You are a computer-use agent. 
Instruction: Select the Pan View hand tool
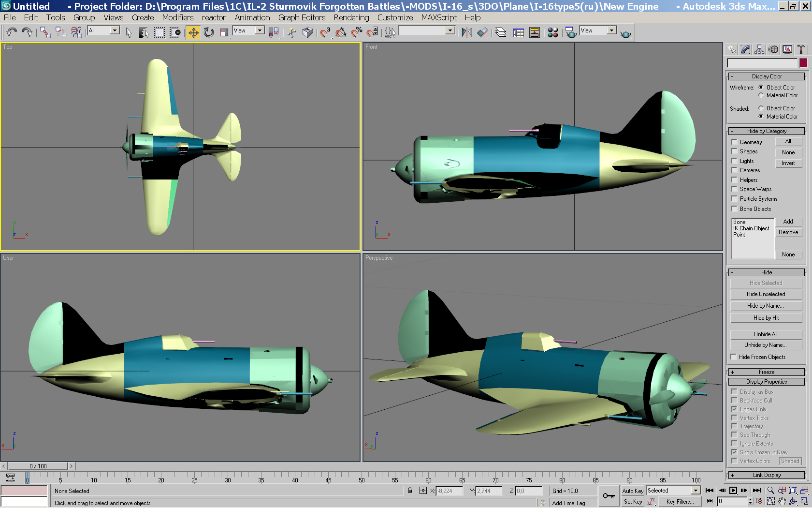click(782, 502)
